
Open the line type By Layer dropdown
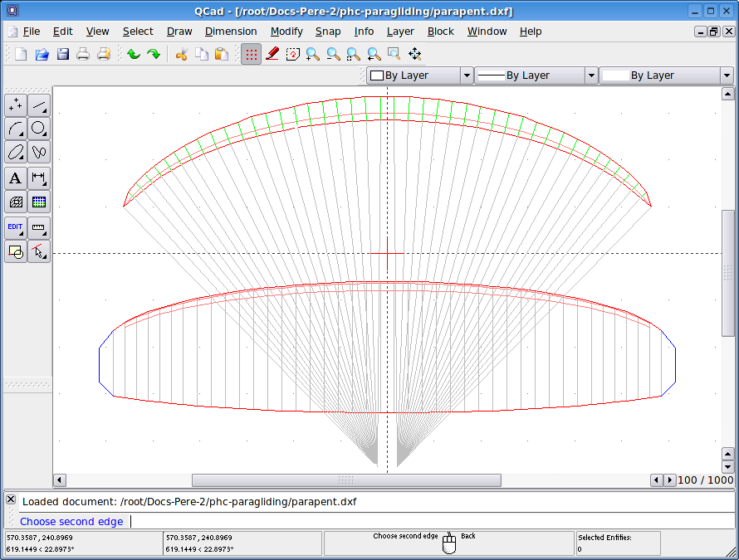pyautogui.click(x=666, y=75)
